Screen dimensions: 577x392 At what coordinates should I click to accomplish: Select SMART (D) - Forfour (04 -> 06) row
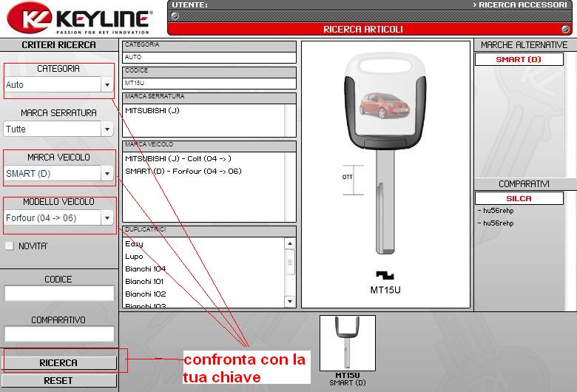[x=183, y=171]
